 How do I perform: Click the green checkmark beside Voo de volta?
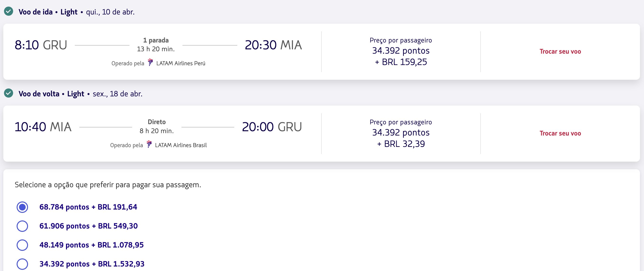[9, 93]
